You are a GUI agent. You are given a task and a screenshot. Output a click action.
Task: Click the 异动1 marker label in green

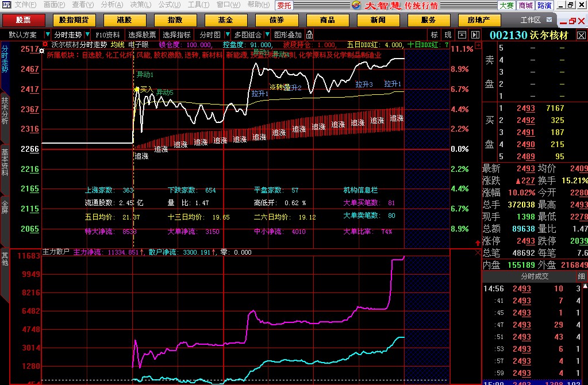[145, 75]
